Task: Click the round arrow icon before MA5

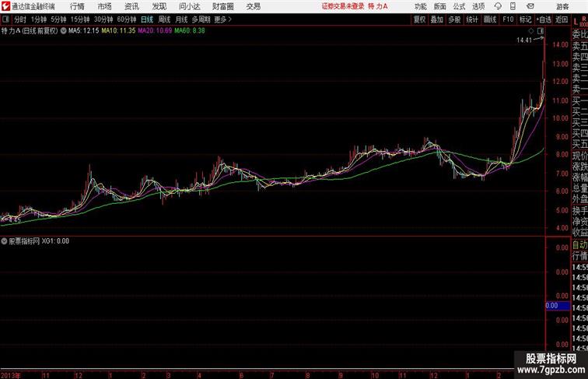Action: click(x=63, y=31)
